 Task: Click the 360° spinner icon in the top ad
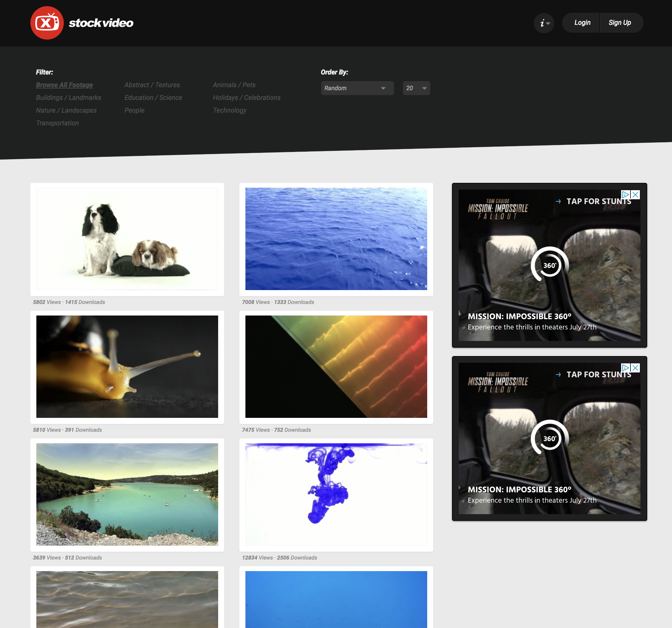click(x=549, y=266)
